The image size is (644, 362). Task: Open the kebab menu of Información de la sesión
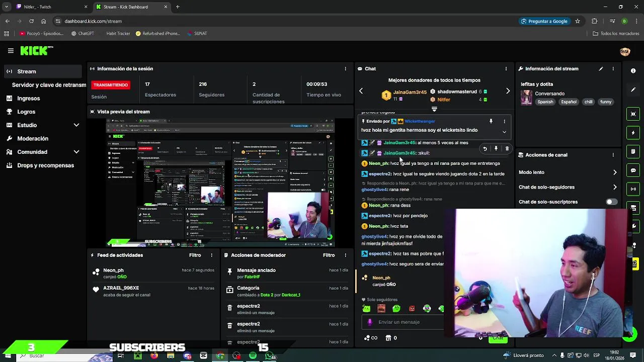click(x=345, y=69)
